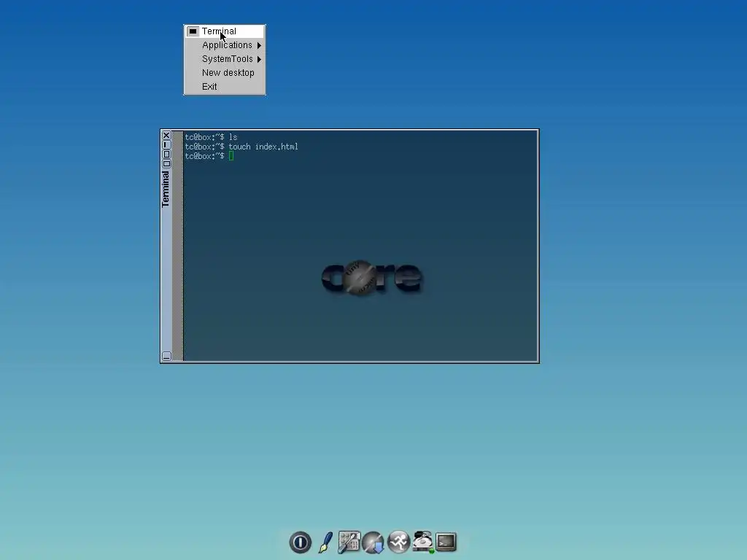747x560 pixels.
Task: Click the Terminal window's dotted scrollbar strip
Action: [178, 246]
